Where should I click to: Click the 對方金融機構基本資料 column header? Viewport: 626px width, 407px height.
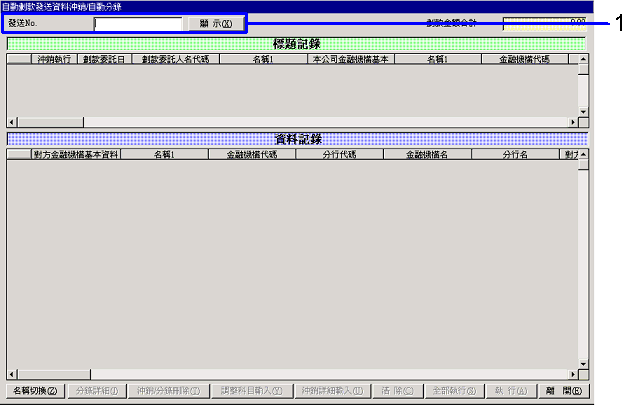pyautogui.click(x=76, y=155)
